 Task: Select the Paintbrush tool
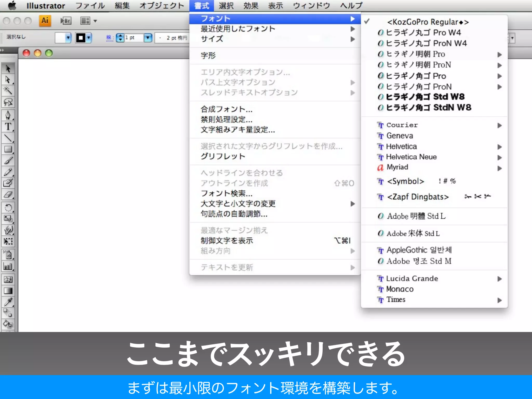pyautogui.click(x=8, y=161)
